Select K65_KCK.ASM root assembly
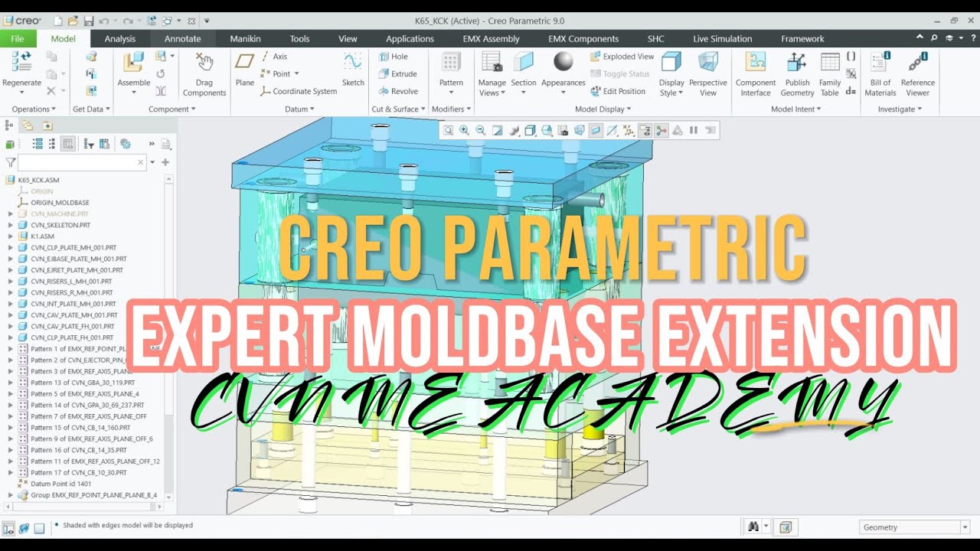Screen dimensions: 980x551 coord(39,181)
